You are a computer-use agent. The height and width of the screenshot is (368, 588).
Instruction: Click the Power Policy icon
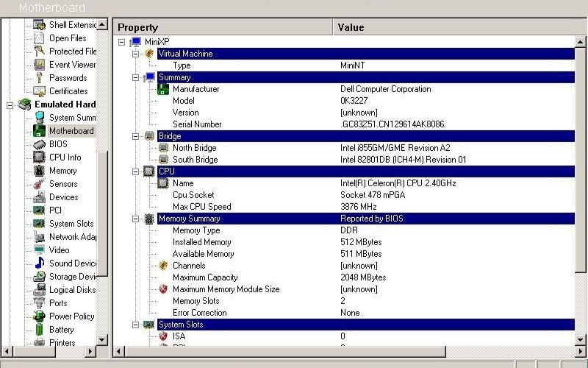[39, 316]
